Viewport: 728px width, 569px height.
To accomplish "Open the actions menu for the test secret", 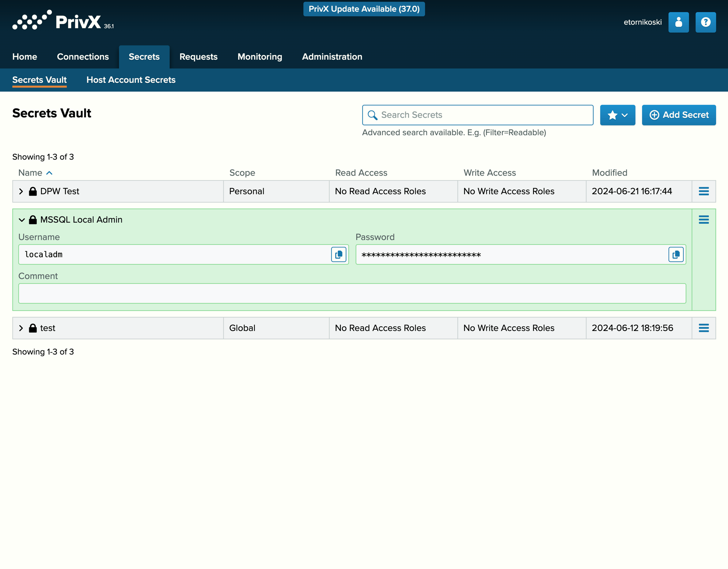I will coord(704,328).
